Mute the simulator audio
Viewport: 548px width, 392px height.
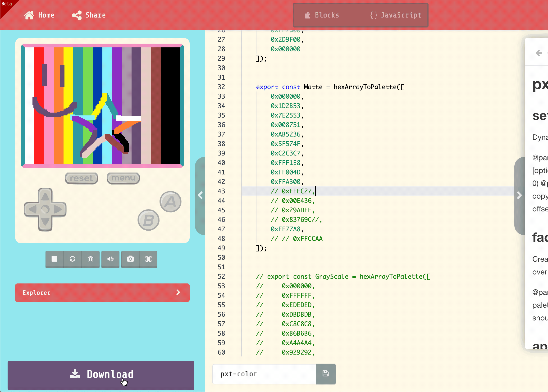pyautogui.click(x=110, y=259)
